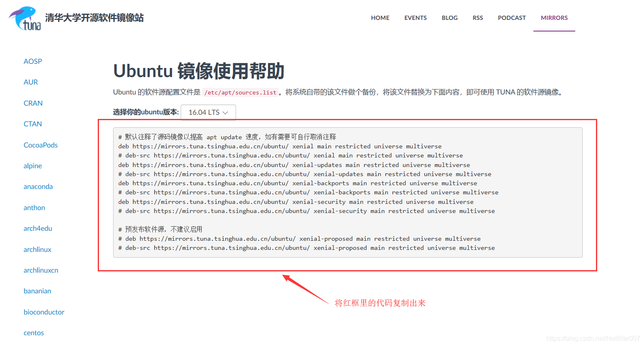Open the Ubuntu version dropdown 16.04 LTS
Screen dimensions: 644x346
click(208, 112)
